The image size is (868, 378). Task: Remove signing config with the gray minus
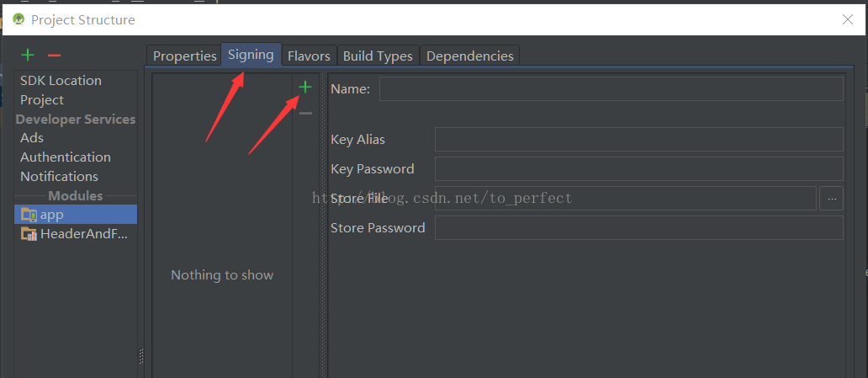[305, 114]
